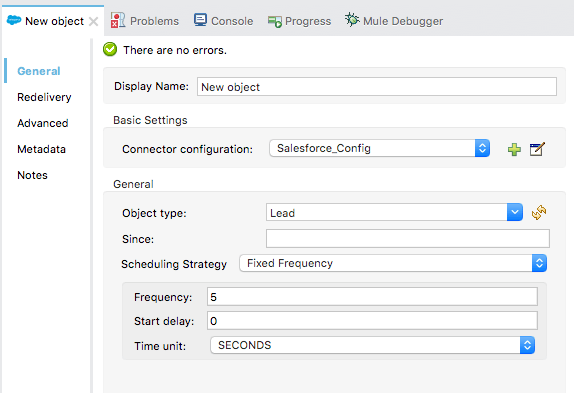
Task: Click the 'Connector configuration:' label
Action: [187, 149]
